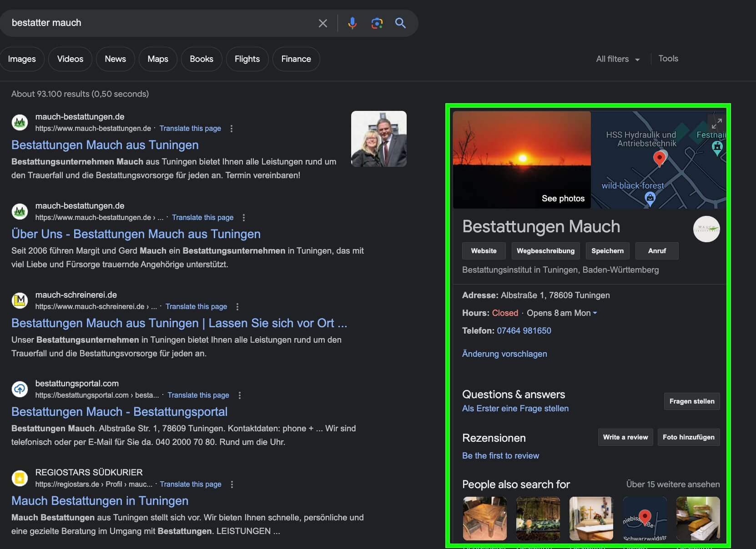
Task: Open Google Lens image search icon
Action: (377, 23)
